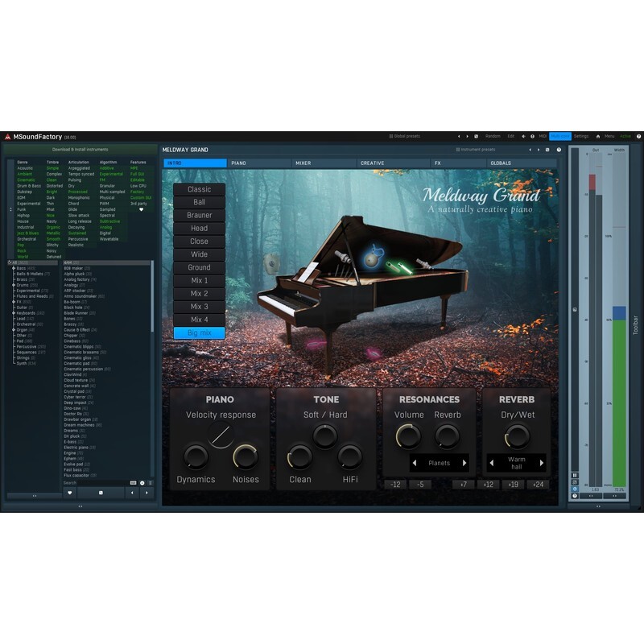Image resolution: width=644 pixels, height=644 pixels.
Task: Go to next global preset arrow
Action: pyautogui.click(x=467, y=136)
